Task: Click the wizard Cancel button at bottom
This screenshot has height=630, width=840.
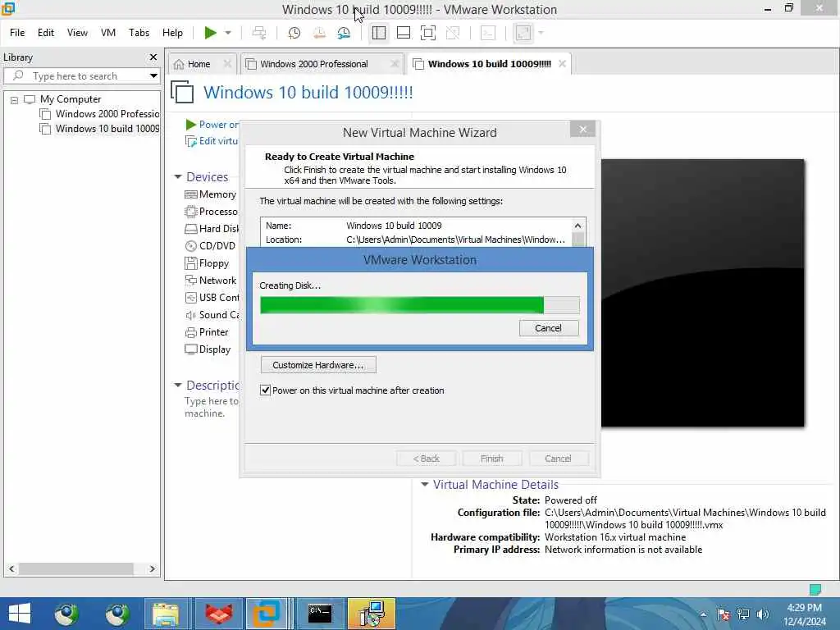Action: pos(558,459)
